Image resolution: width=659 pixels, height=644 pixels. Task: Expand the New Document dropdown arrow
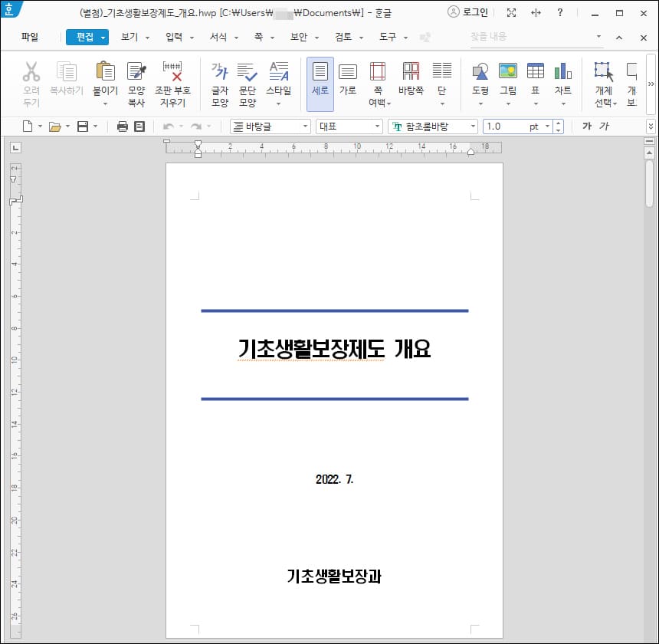[40, 126]
